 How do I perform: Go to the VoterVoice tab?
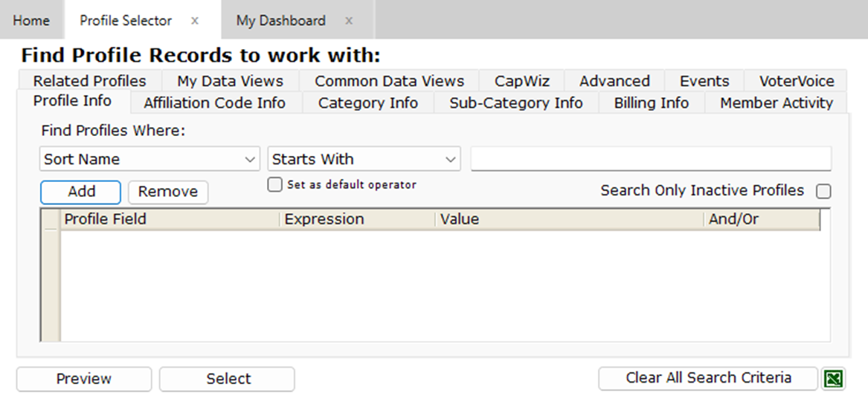[x=797, y=81]
